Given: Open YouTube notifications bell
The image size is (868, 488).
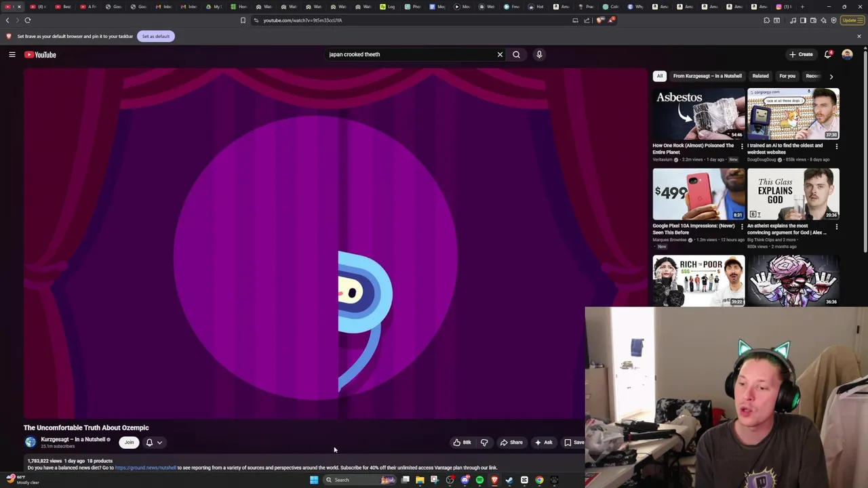Looking at the screenshot, I should [828, 54].
